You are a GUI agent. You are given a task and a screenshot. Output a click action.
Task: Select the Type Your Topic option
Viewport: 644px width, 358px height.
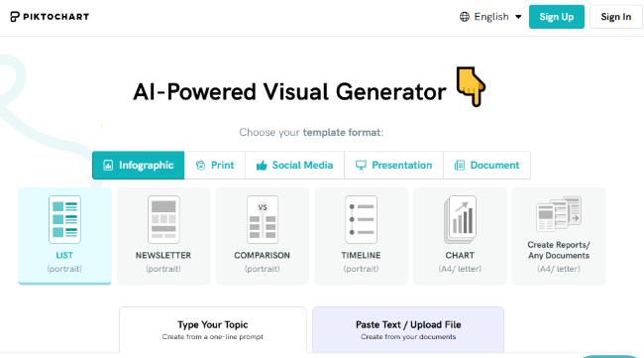tap(213, 330)
